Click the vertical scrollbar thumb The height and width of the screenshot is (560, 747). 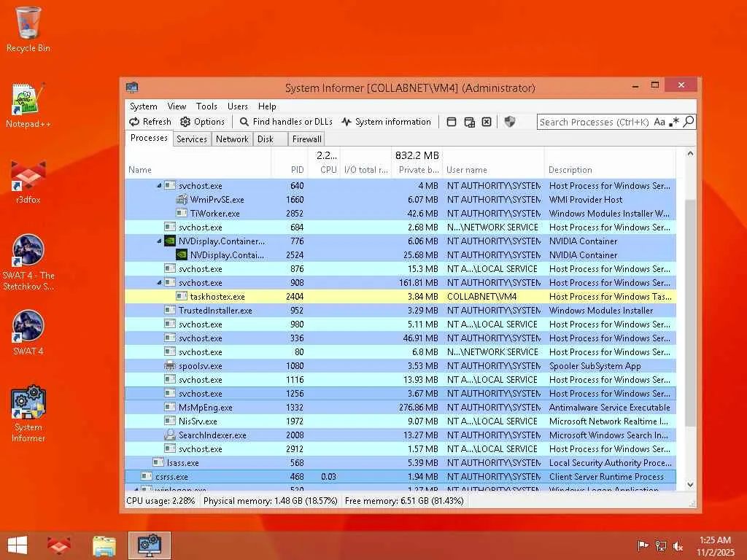pyautogui.click(x=690, y=313)
